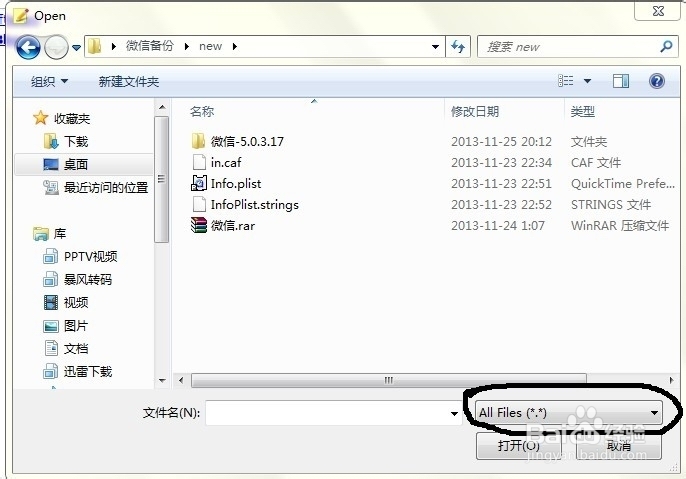Click the search magnifier icon
The width and height of the screenshot is (686, 479).
point(666,46)
